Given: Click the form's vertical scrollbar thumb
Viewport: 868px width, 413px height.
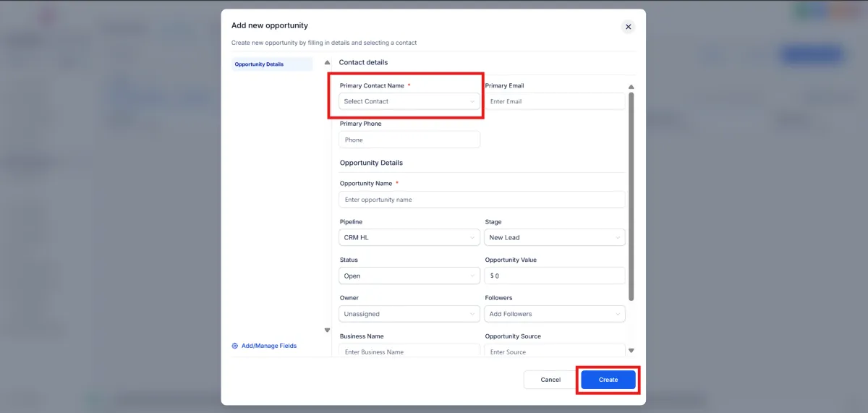Looking at the screenshot, I should point(631,195).
